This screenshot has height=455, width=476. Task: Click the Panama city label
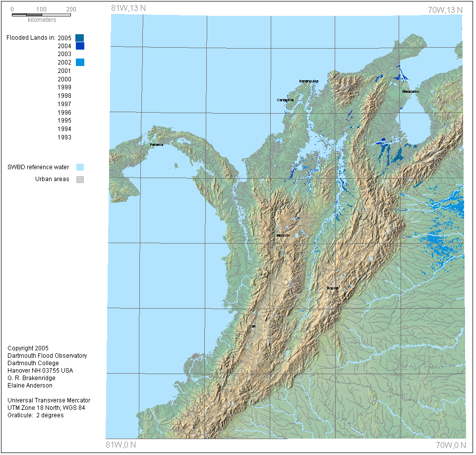click(156, 144)
